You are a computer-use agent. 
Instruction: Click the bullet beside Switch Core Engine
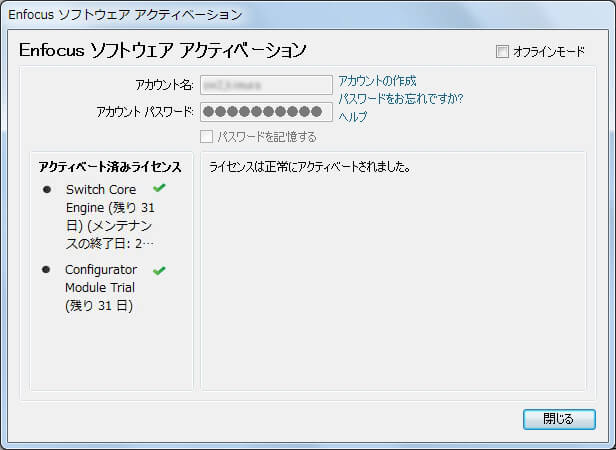pyautogui.click(x=47, y=190)
